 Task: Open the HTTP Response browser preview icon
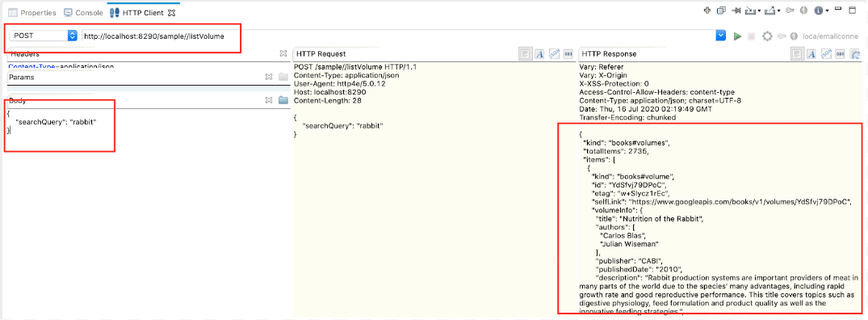pos(855,54)
